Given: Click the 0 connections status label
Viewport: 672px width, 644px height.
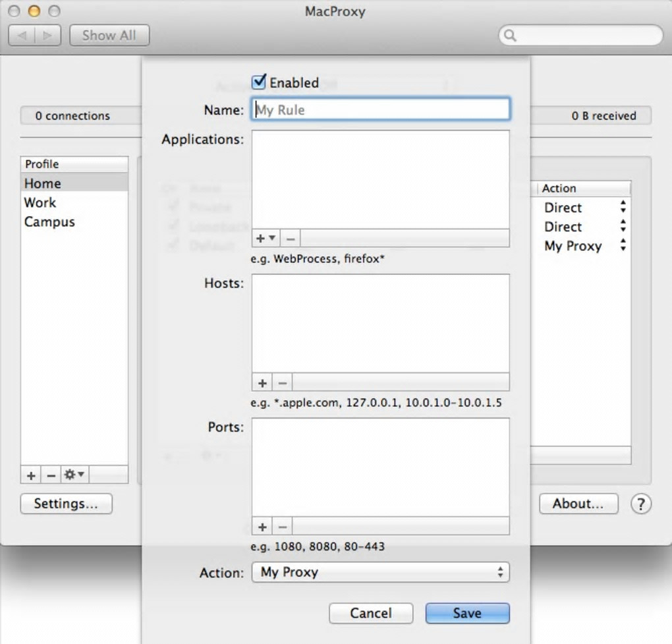Looking at the screenshot, I should click(72, 116).
